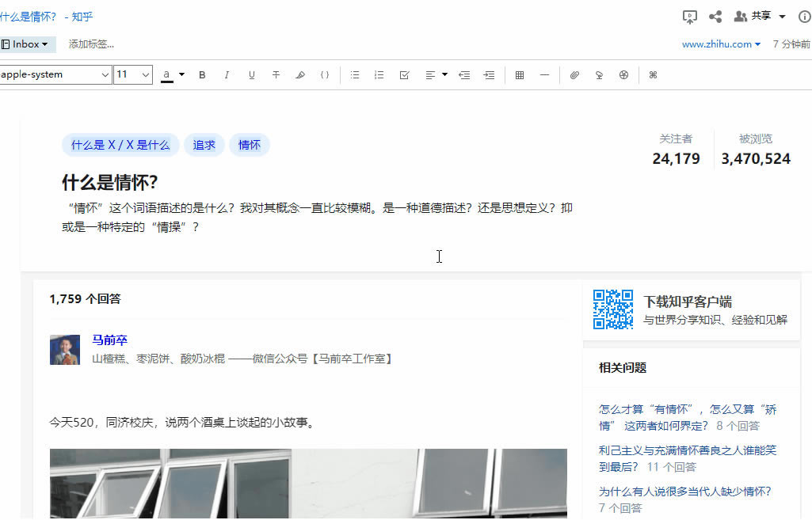The width and height of the screenshot is (812, 520).
Task: Click the 情怀 topic tag
Action: 249,145
